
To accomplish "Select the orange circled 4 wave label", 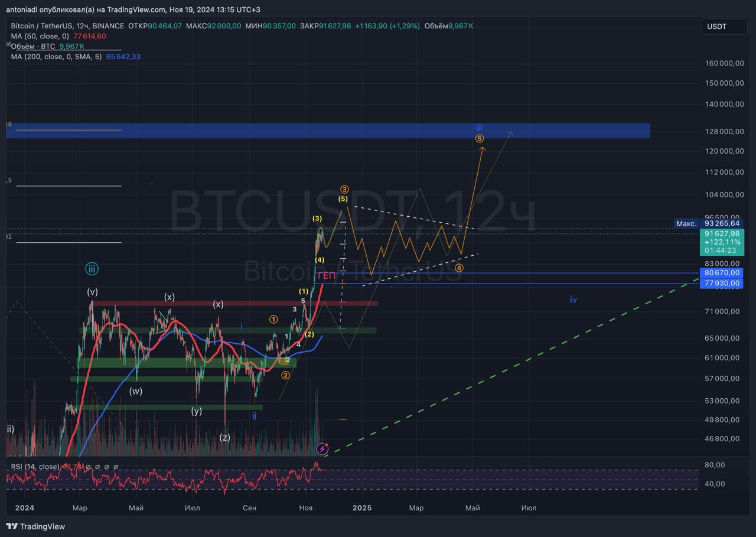I will (460, 268).
